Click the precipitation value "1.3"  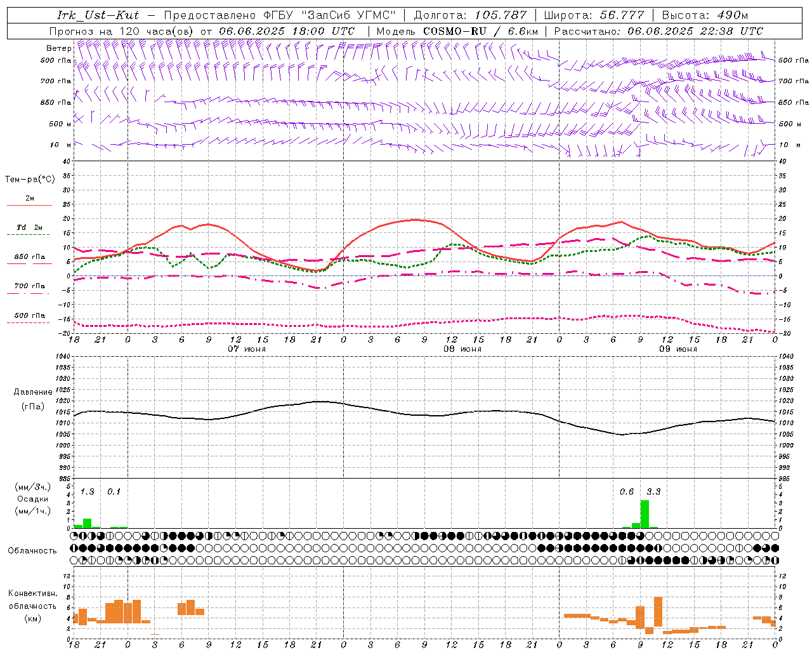coord(87,491)
